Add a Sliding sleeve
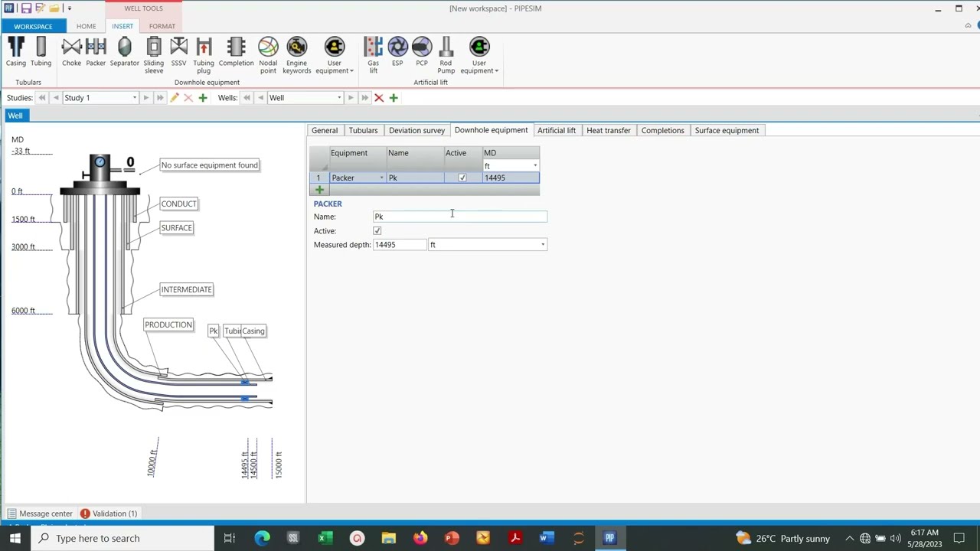980x551 pixels. click(x=153, y=56)
